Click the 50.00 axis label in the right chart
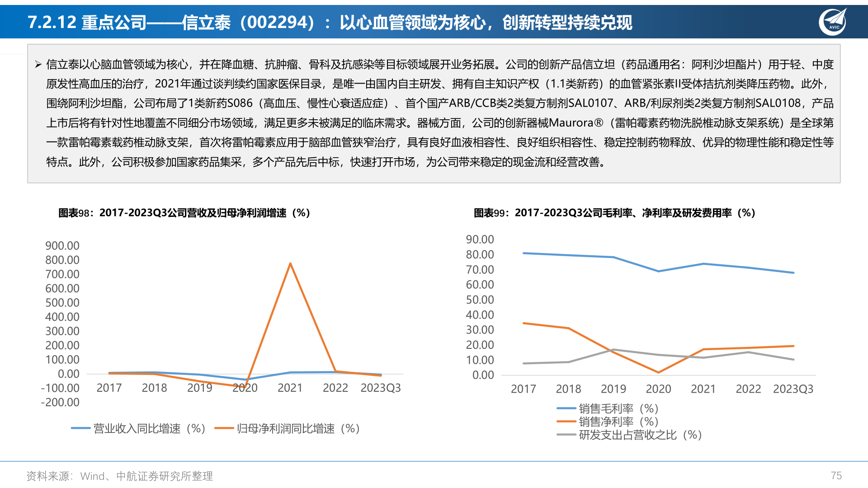 coord(480,300)
